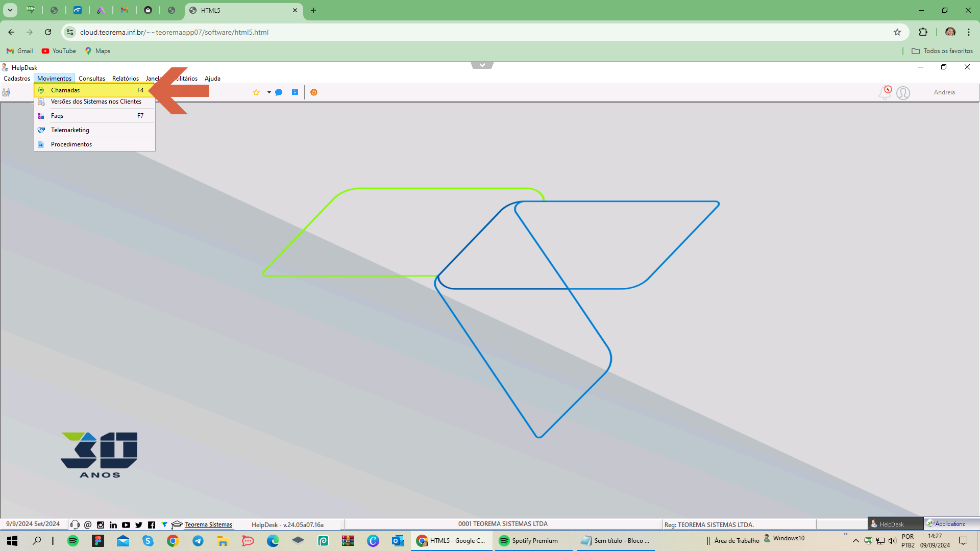Click the @ email icon in status bar
This screenshot has height=551, width=980.
[x=88, y=524]
